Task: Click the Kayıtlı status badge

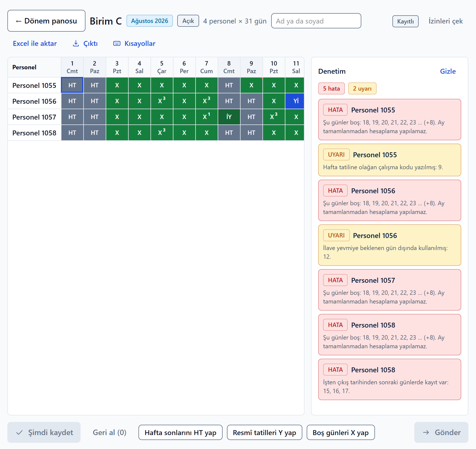Action: [x=406, y=21]
